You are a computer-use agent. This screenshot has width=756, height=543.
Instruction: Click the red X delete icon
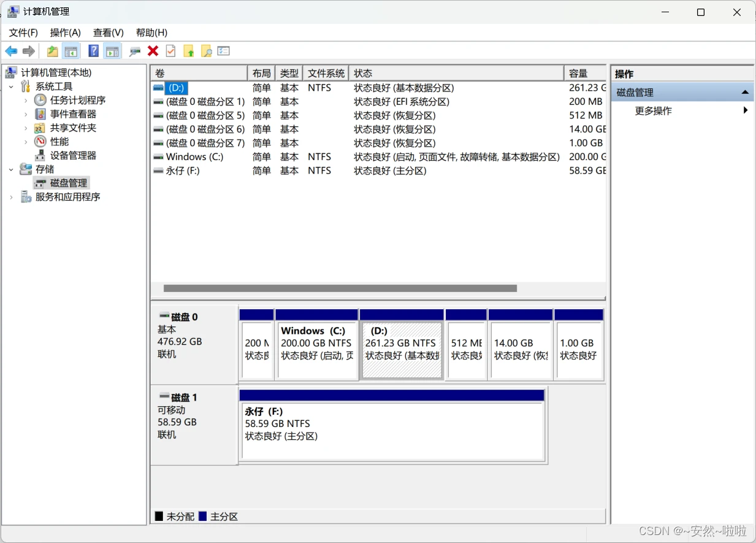coord(153,51)
